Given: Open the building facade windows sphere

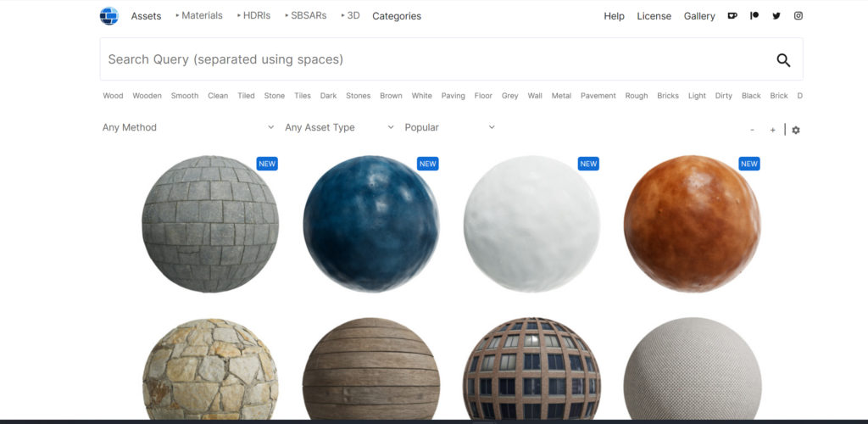Looking at the screenshot, I should [x=531, y=369].
